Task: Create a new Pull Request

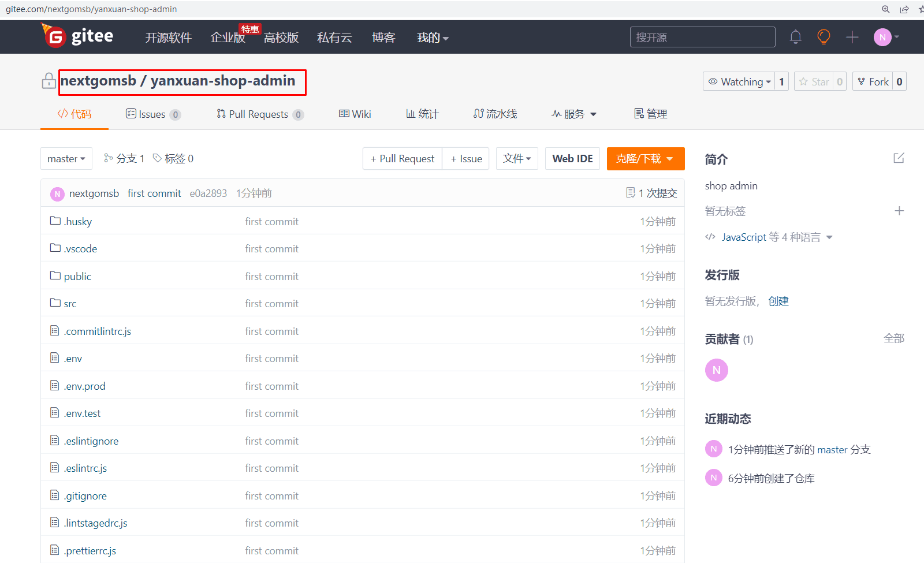Action: 403,159
